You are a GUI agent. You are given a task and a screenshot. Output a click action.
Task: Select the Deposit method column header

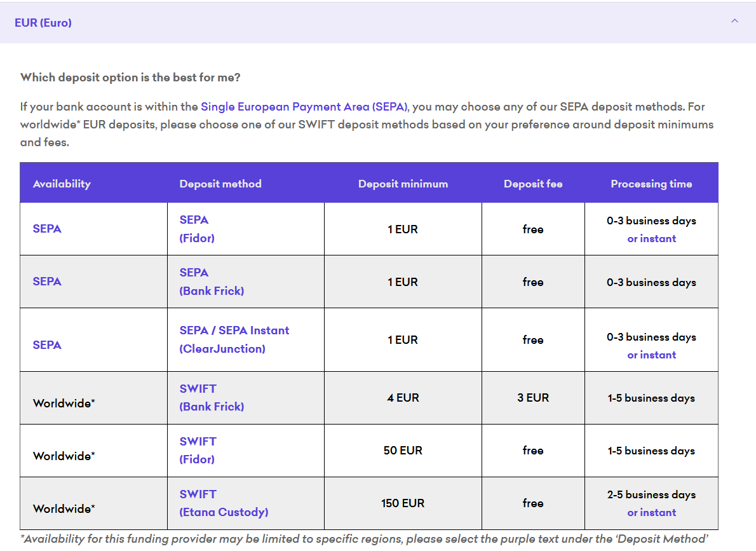(220, 184)
